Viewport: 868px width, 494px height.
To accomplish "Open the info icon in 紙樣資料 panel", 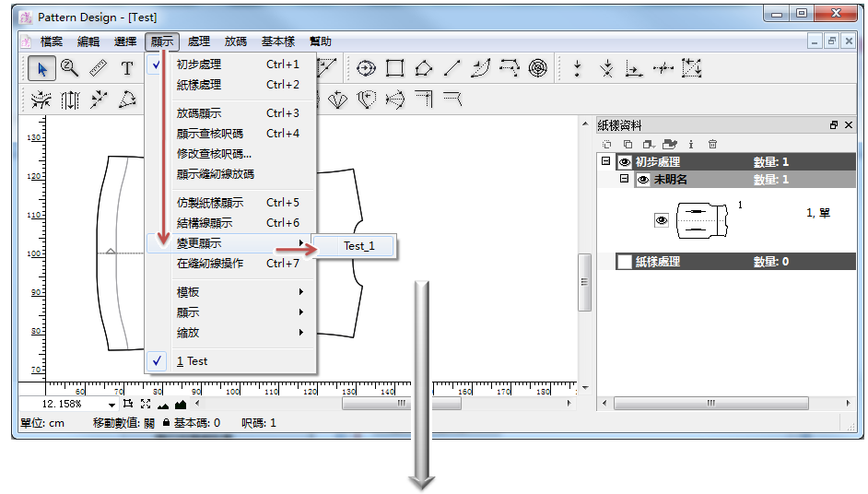I will [691, 144].
